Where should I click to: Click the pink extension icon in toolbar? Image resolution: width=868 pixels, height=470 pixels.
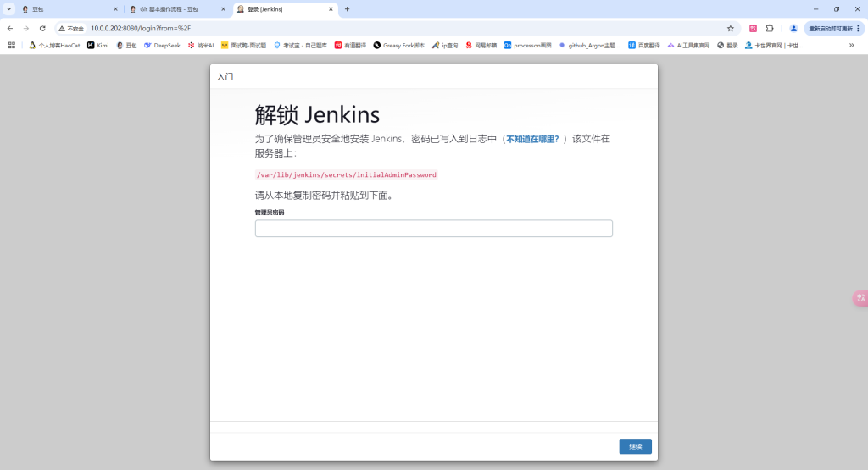[753, 28]
